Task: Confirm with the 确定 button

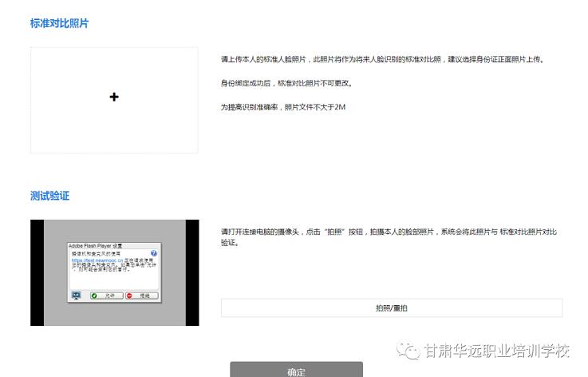Action: pos(296,371)
